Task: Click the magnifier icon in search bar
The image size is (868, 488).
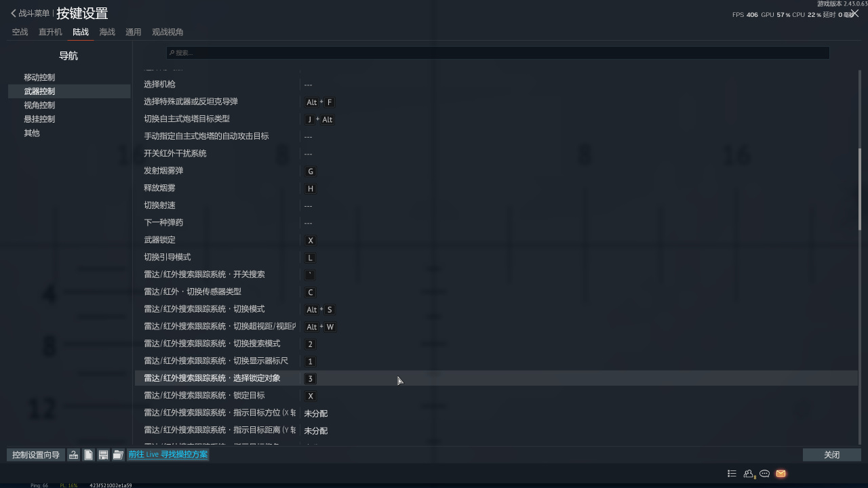Action: coord(172,53)
